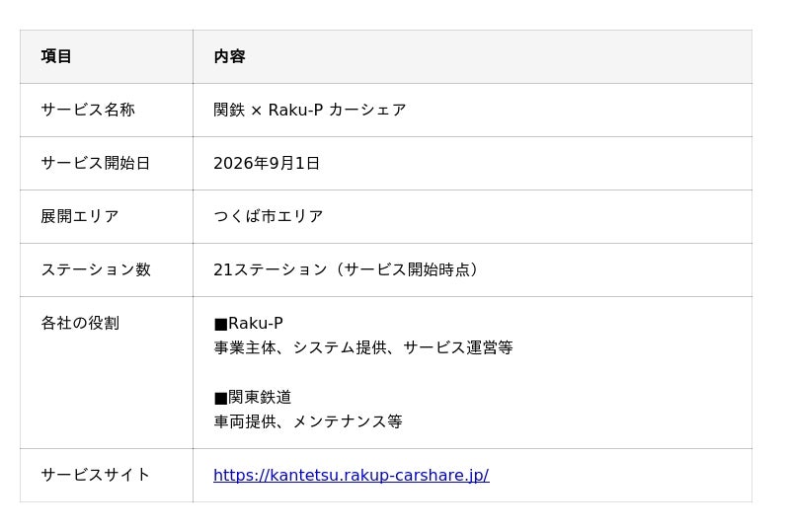Click the サービス開始時点 parenthetical text

tap(408, 270)
